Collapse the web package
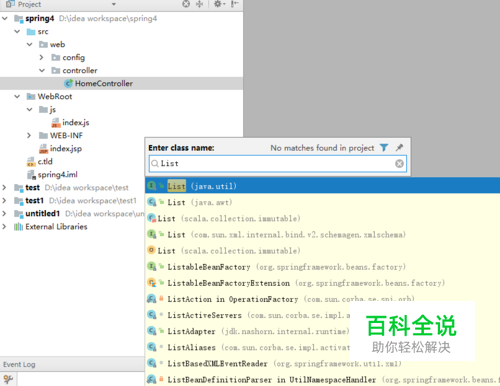 [x=30, y=44]
